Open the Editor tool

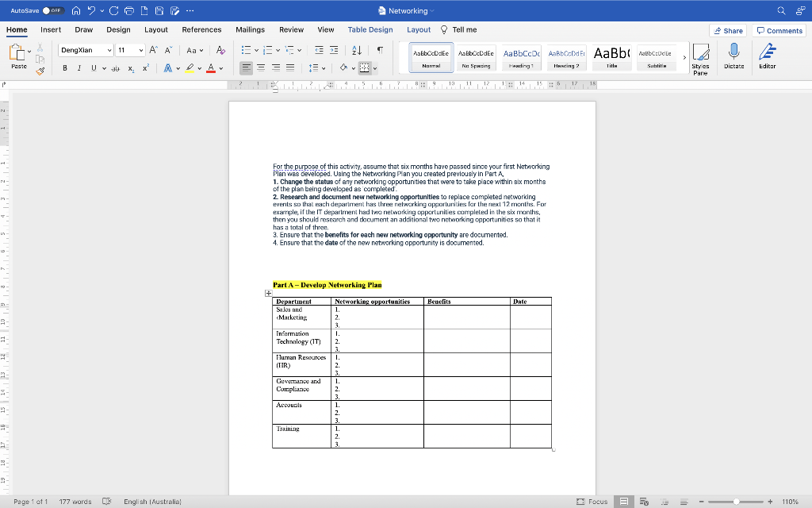point(768,56)
